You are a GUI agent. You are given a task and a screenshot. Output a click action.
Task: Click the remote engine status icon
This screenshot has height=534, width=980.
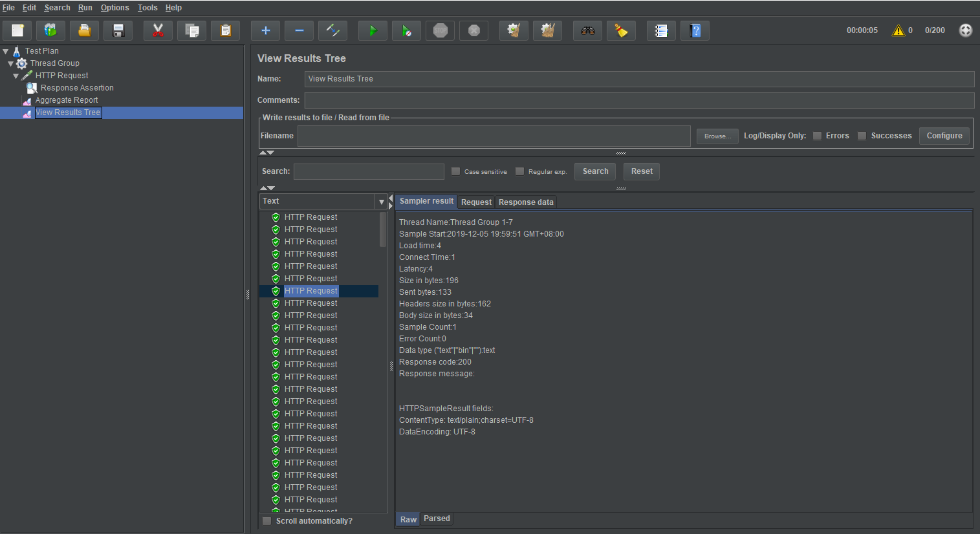tap(965, 30)
